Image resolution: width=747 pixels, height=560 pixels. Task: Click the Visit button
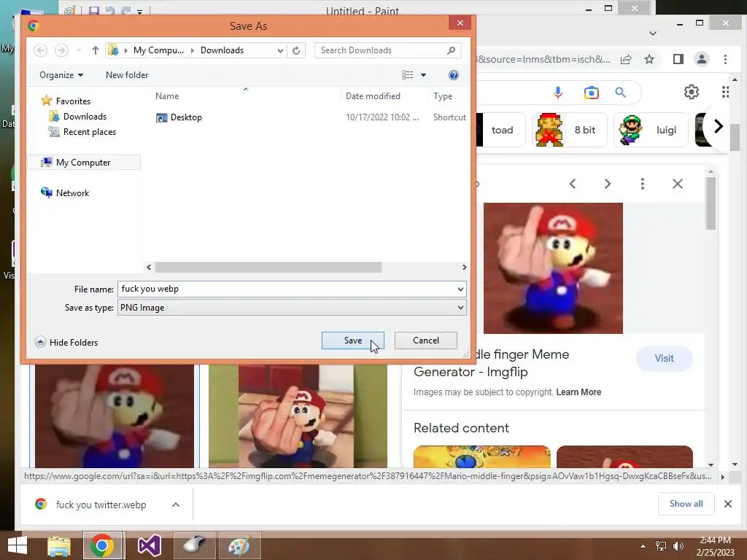pos(664,358)
